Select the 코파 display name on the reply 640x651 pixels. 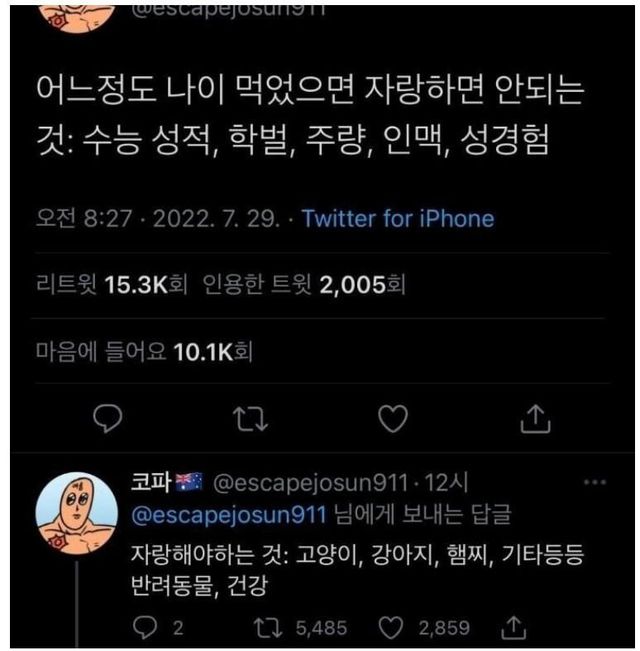tap(152, 483)
